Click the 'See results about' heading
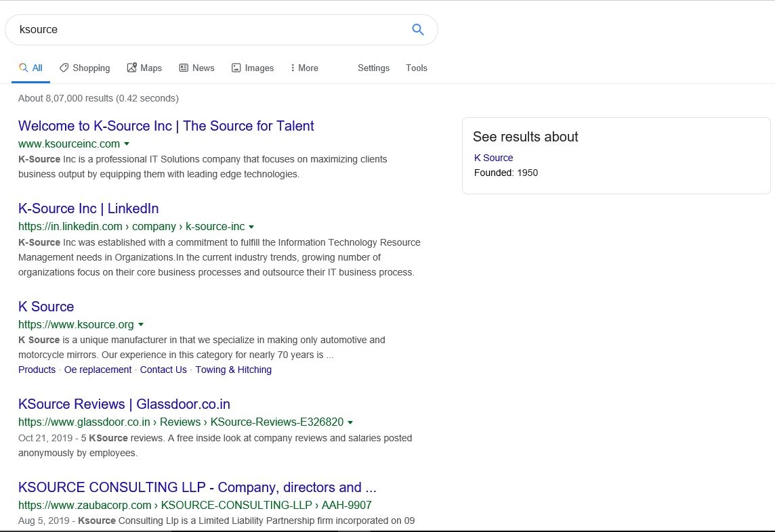 tap(526, 137)
